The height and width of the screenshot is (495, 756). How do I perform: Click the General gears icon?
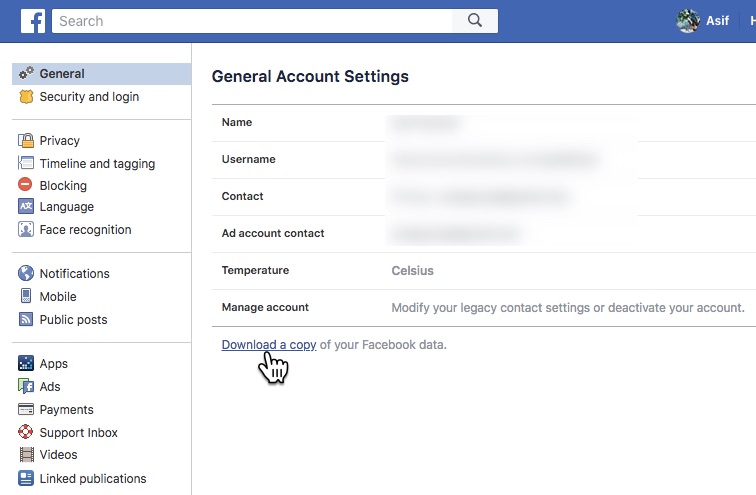pos(26,73)
